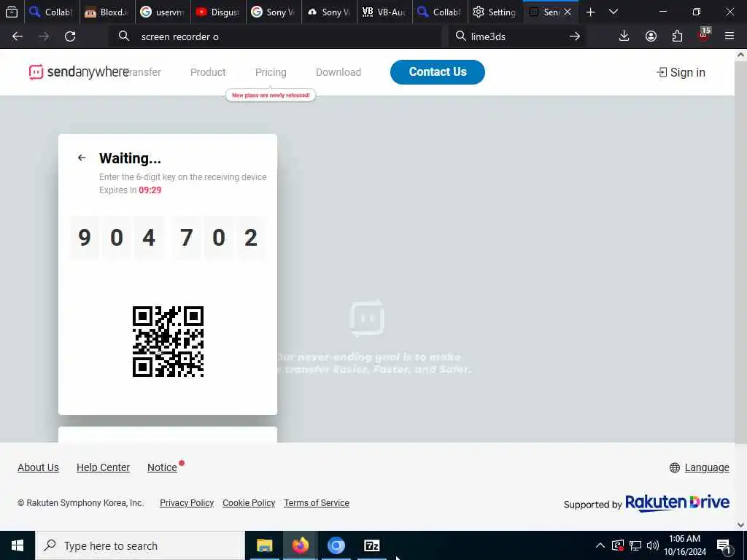The height and width of the screenshot is (560, 747).
Task: Close the Send Anywhere tab
Action: tap(568, 12)
